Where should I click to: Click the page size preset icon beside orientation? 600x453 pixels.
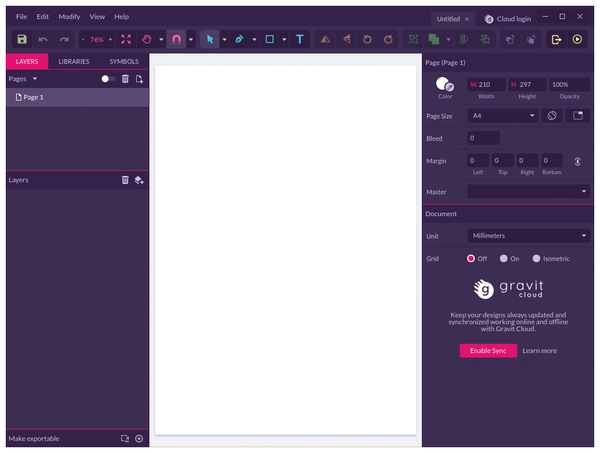pyautogui.click(x=578, y=116)
